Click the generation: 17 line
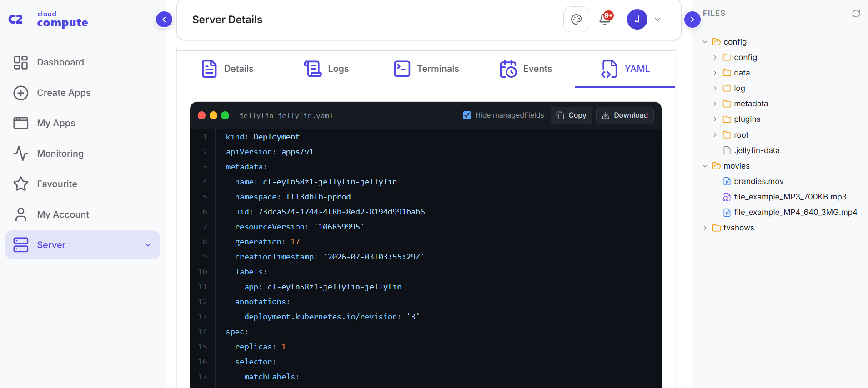This screenshot has width=868, height=388. coord(267,242)
